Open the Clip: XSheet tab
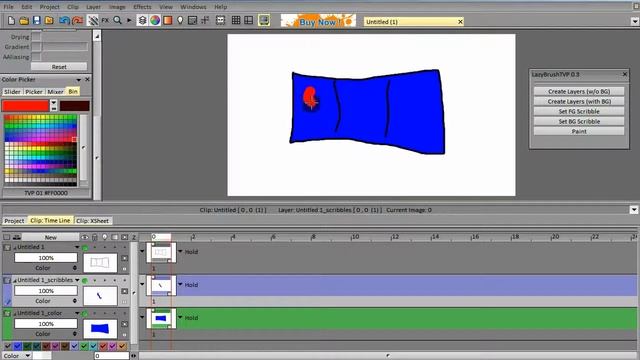 click(x=93, y=221)
